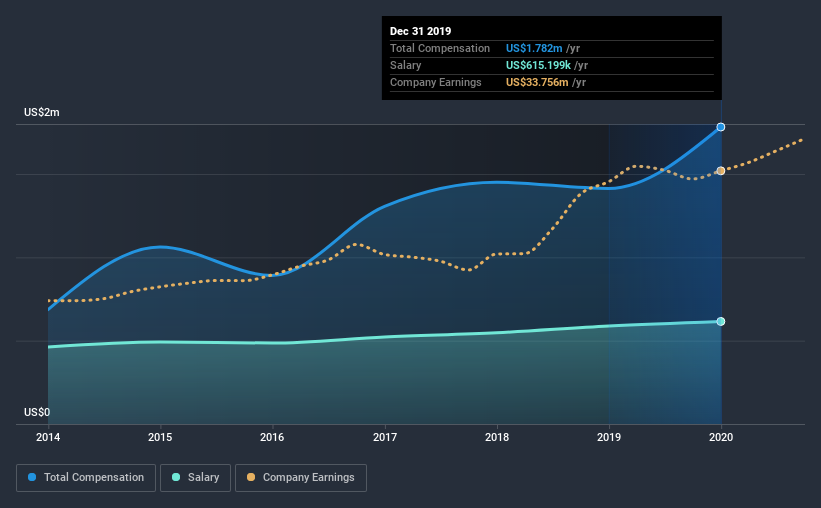Toggle the Salary legend button

pyautogui.click(x=195, y=478)
